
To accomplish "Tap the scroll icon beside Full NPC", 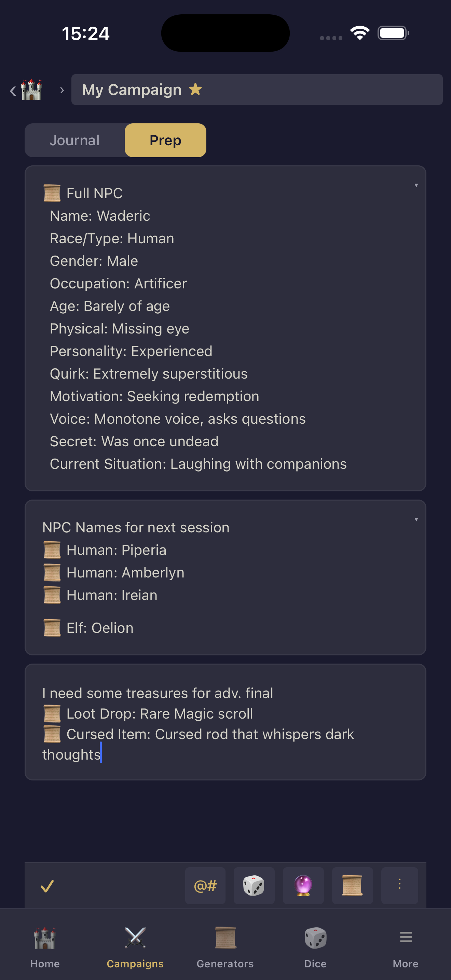I will click(52, 193).
